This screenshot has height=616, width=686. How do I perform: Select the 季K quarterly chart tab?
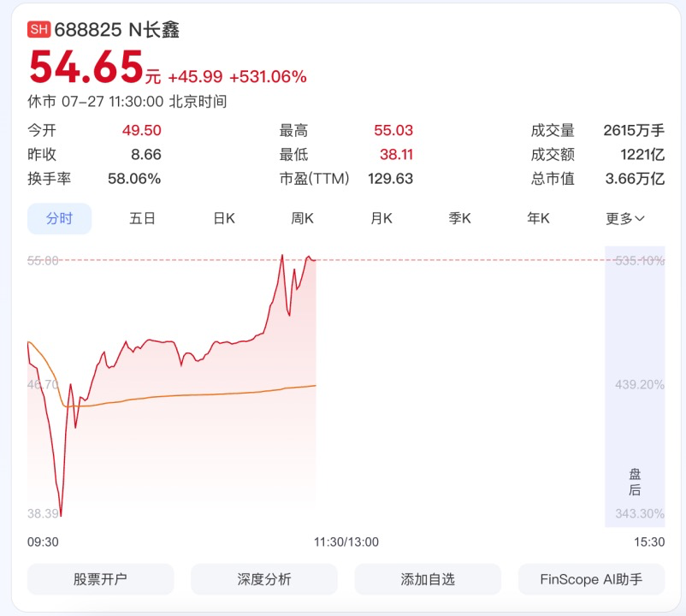459,218
